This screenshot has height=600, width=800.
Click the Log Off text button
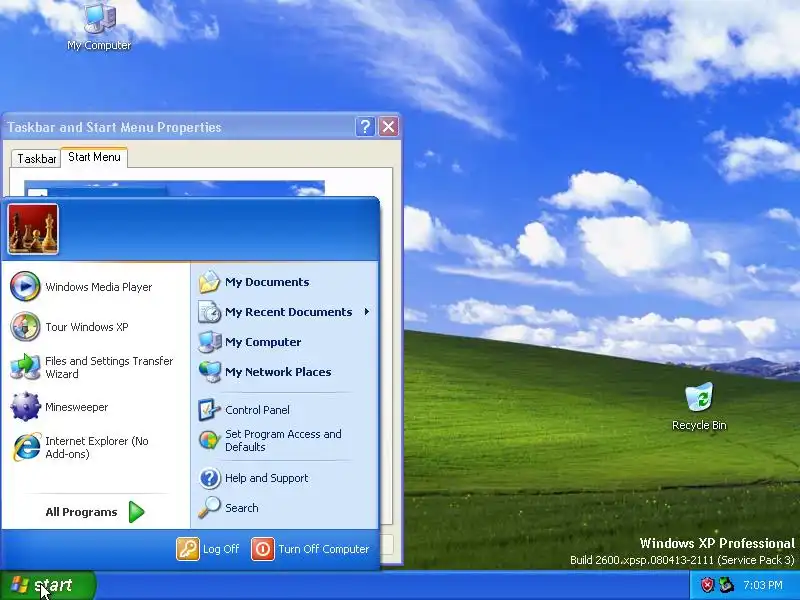click(x=221, y=549)
